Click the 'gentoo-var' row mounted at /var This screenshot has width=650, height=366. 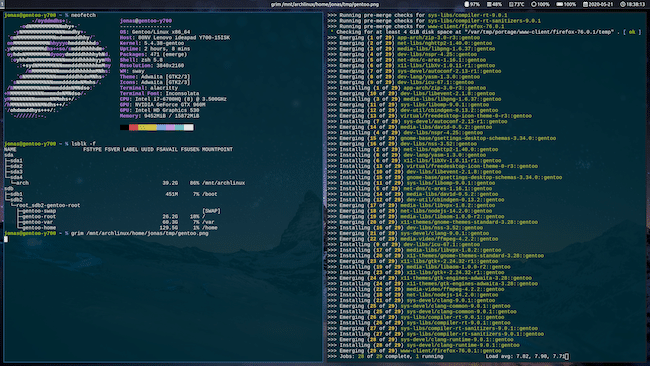coord(116,222)
